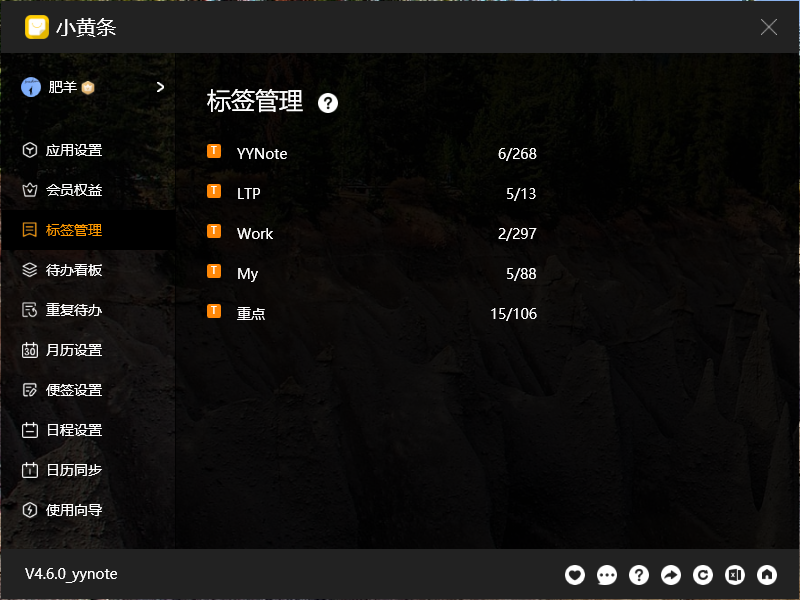The height and width of the screenshot is (600, 800).
Task: Click the 应用设置 cube icon
Action: (x=30, y=150)
